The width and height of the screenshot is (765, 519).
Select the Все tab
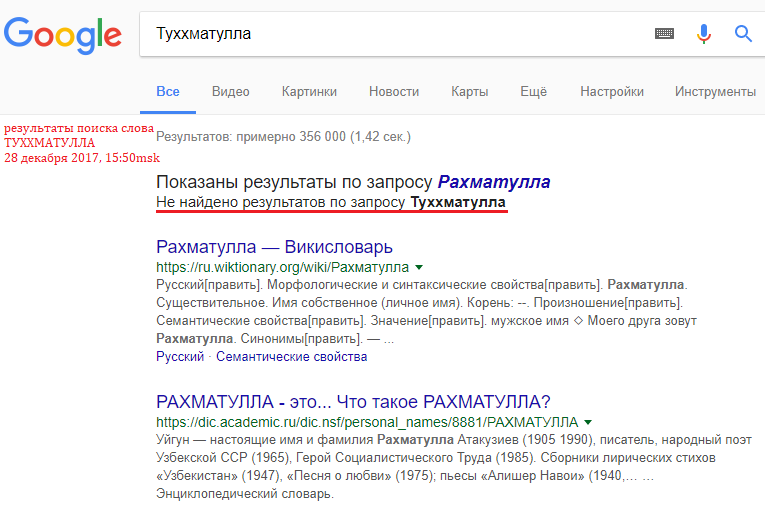pyautogui.click(x=168, y=92)
